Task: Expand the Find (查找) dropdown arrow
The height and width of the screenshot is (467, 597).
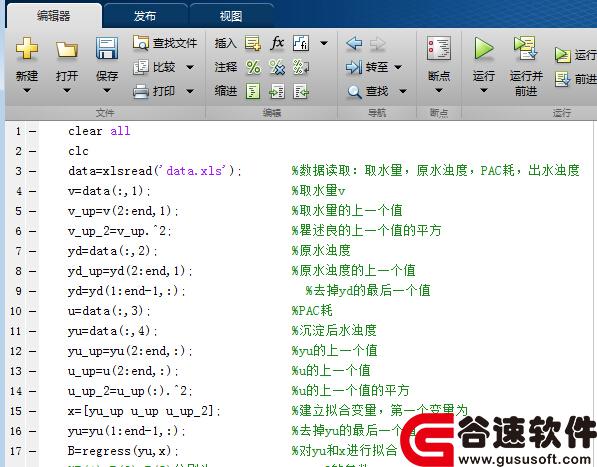Action: pyautogui.click(x=403, y=91)
